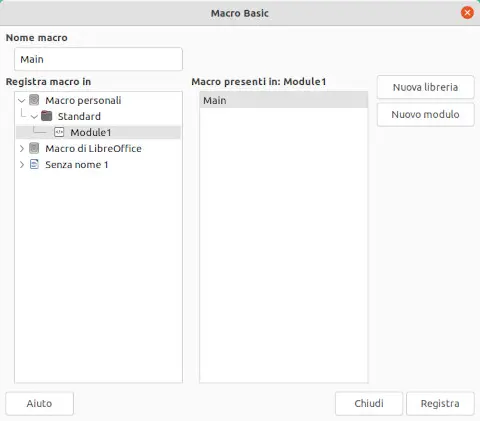Select Main in the macro list
The width and height of the screenshot is (480, 421).
click(x=284, y=100)
